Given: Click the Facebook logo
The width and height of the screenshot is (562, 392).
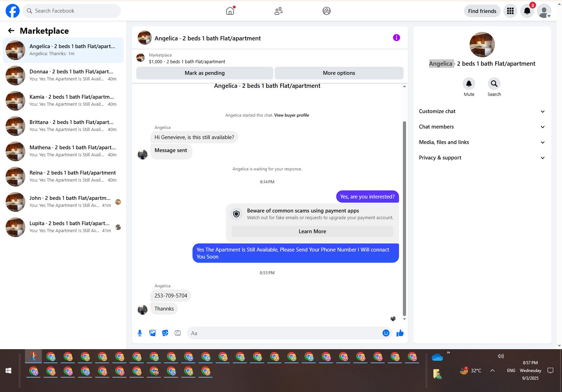Looking at the screenshot, I should 13,11.
